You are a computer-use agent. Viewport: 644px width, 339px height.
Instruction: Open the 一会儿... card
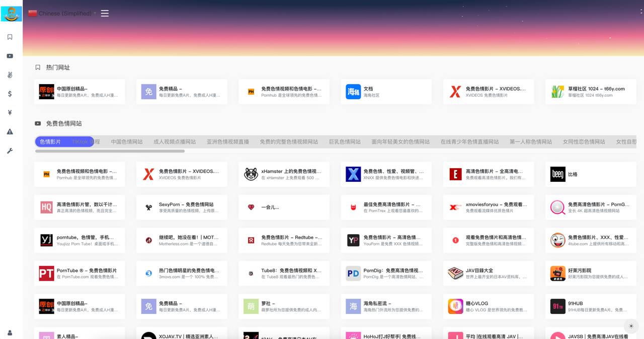284,208
